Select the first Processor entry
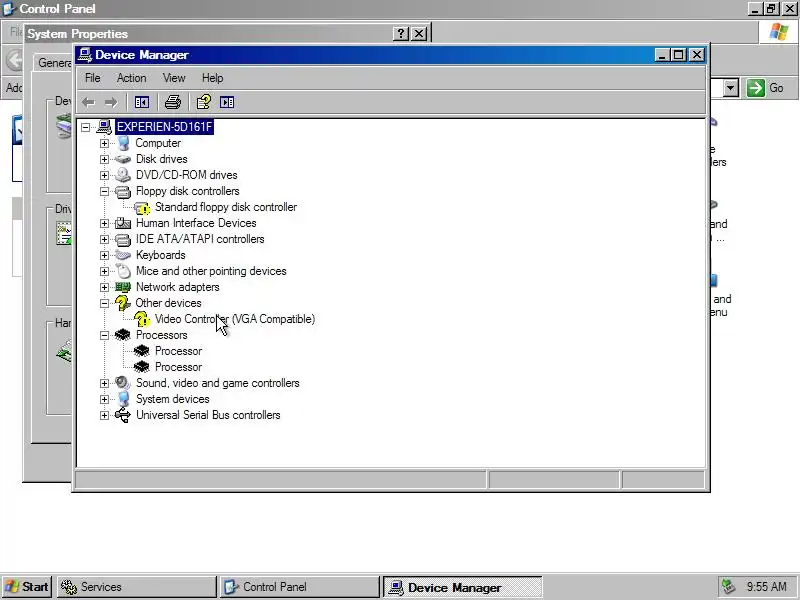The image size is (800, 600). pos(178,351)
